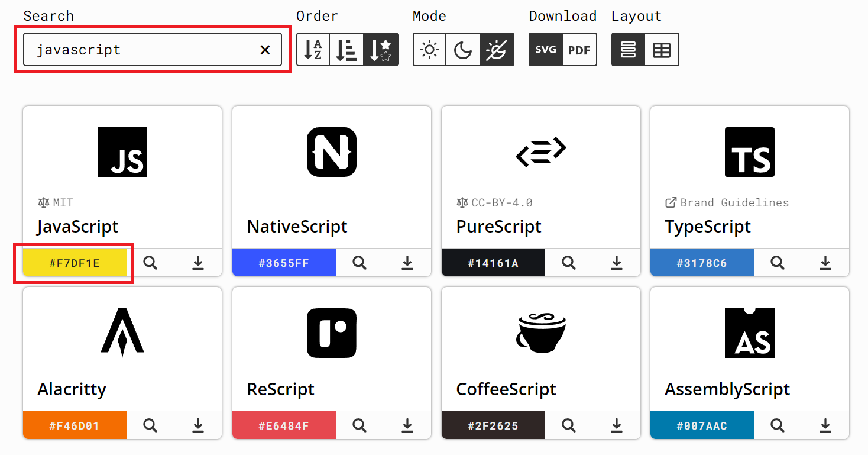
Task: Preview CoffeeScript icon with magnifier
Action: click(569, 425)
